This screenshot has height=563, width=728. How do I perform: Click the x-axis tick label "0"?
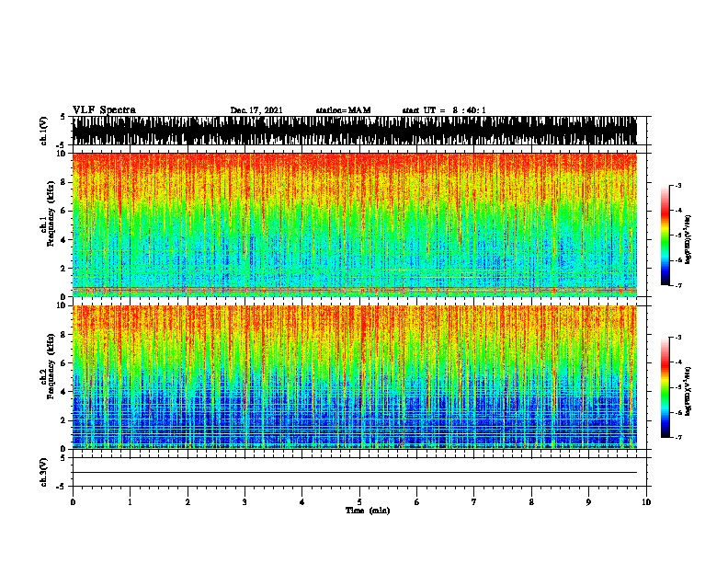tap(73, 502)
